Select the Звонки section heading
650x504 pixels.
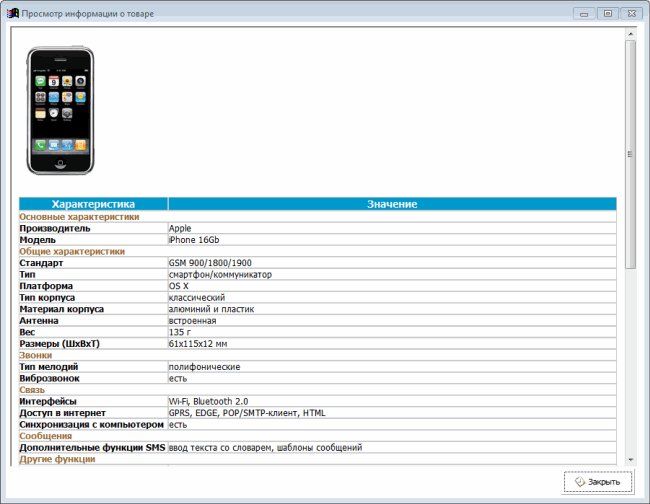[36, 356]
